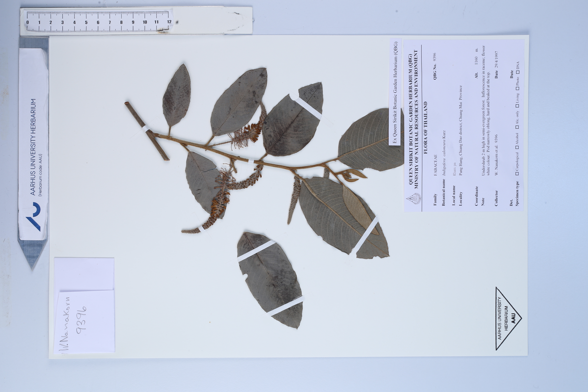This screenshot has width=588, height=392.
Task: Click the collection date '29/4/1997'
Action: click(496, 60)
